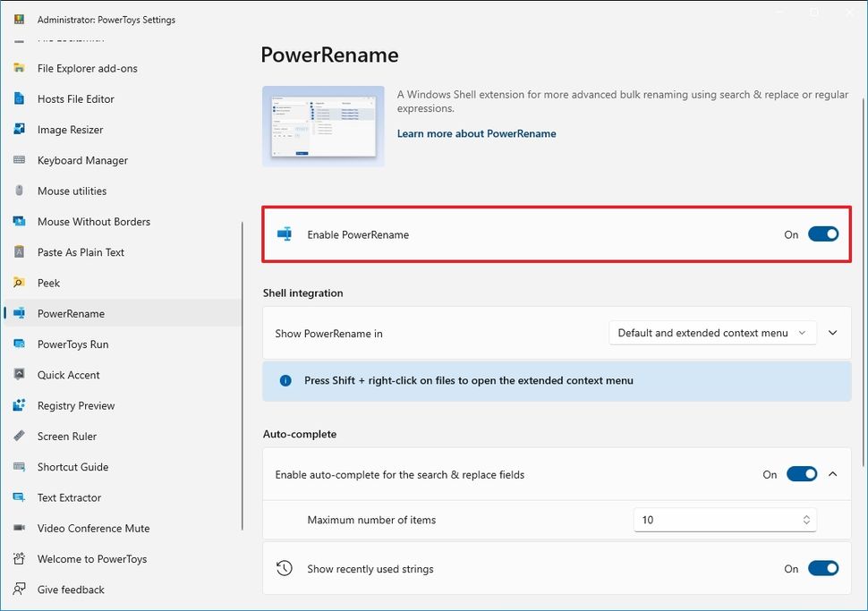The image size is (868, 611).
Task: Turn off Show recently used strings
Action: (821, 568)
